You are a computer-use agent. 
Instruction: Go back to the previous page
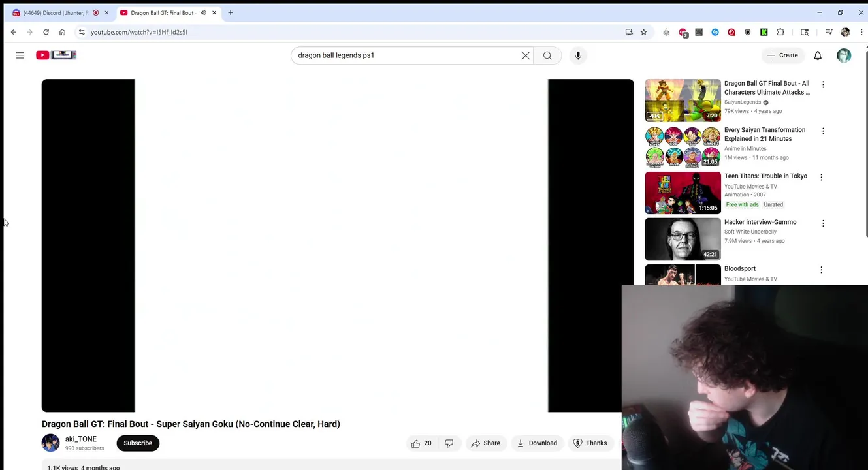tap(14, 32)
